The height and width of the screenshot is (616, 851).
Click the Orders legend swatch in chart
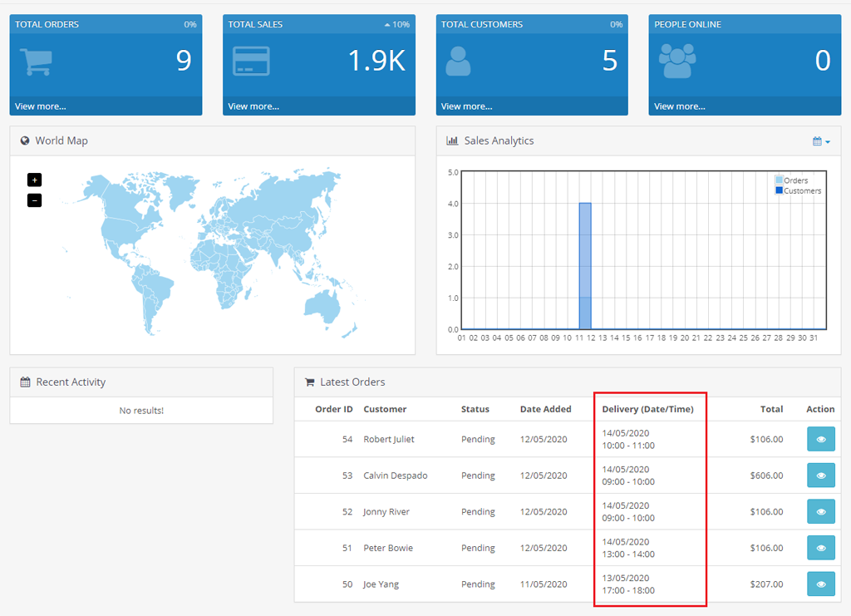(779, 180)
